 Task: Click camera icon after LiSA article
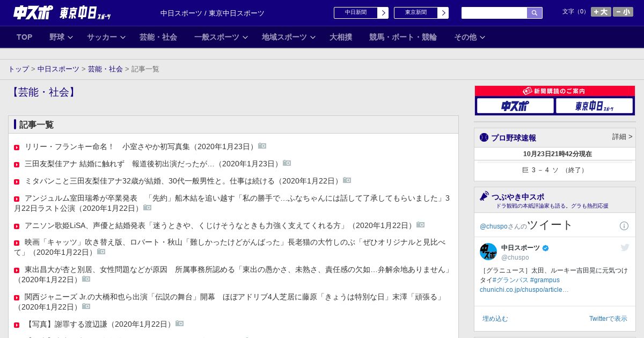click(421, 225)
